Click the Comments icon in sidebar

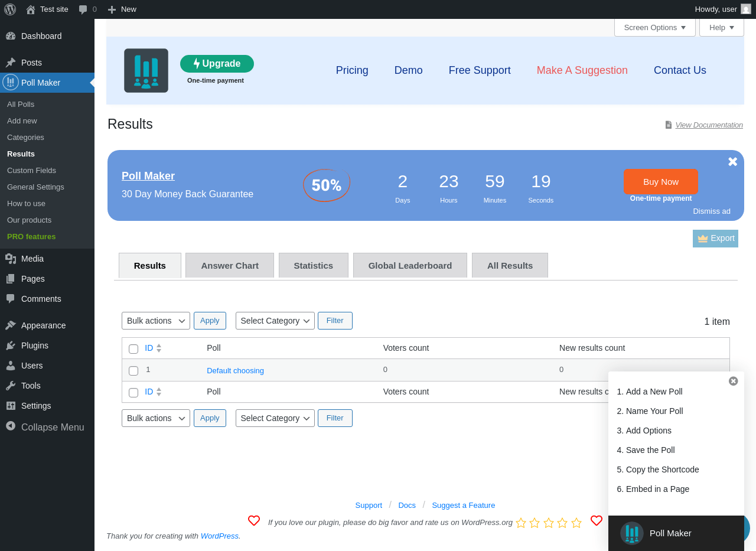pyautogui.click(x=11, y=299)
